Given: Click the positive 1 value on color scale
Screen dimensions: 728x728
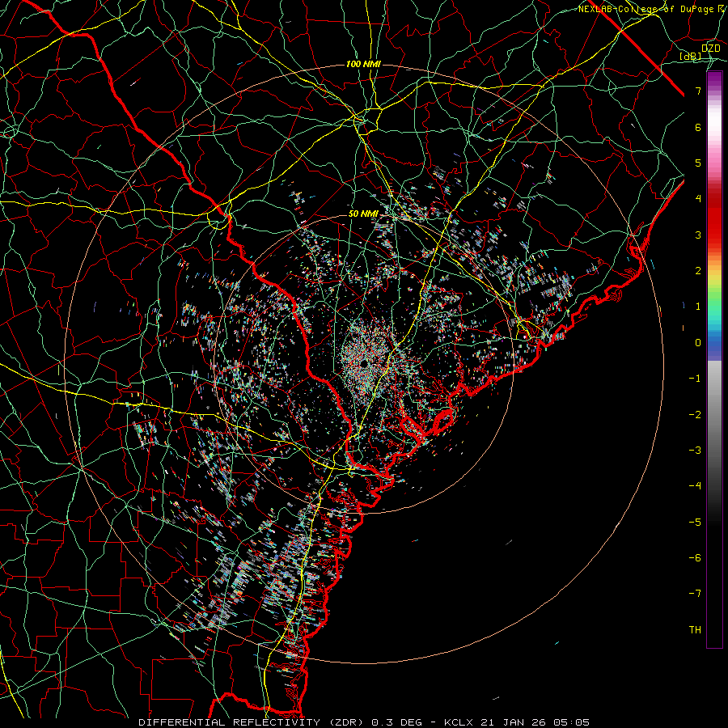Looking at the screenshot, I should point(698,307).
